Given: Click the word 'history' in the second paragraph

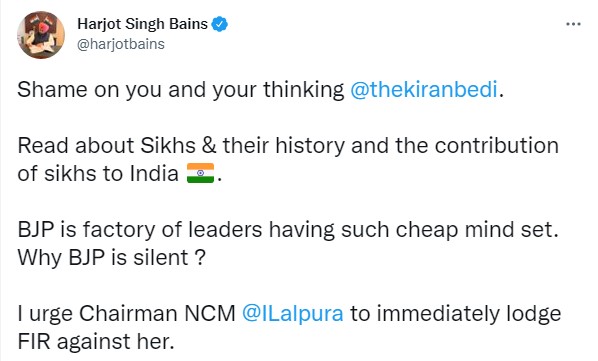Looking at the screenshot, I should coord(310,146).
